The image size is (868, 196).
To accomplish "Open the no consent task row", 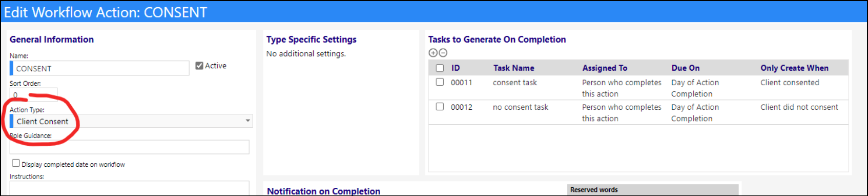I will point(638,112).
